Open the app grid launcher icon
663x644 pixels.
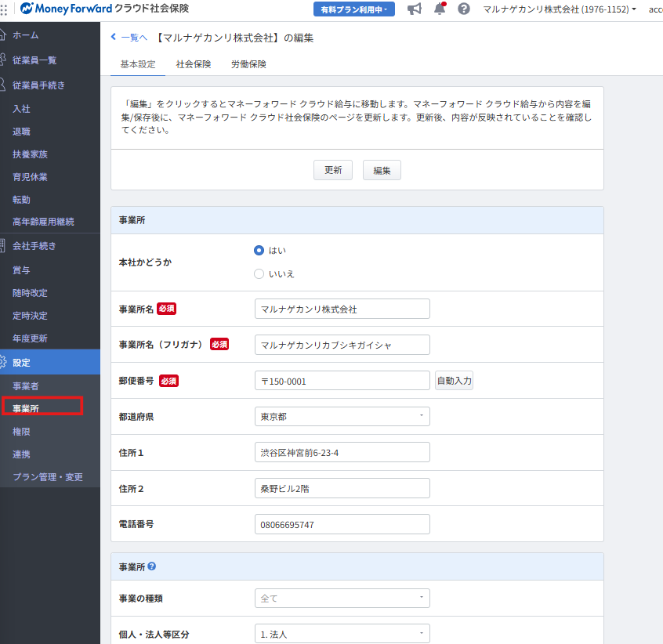click(3, 9)
